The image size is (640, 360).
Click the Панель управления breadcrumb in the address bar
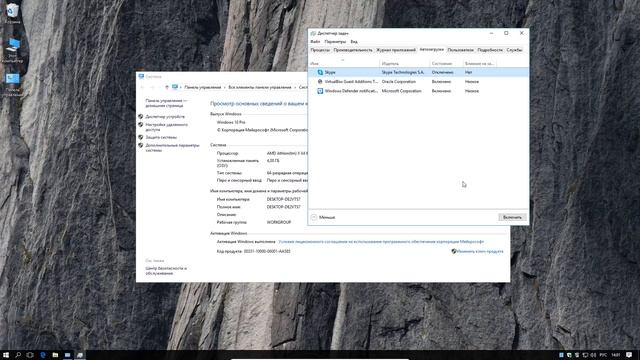click(x=202, y=87)
